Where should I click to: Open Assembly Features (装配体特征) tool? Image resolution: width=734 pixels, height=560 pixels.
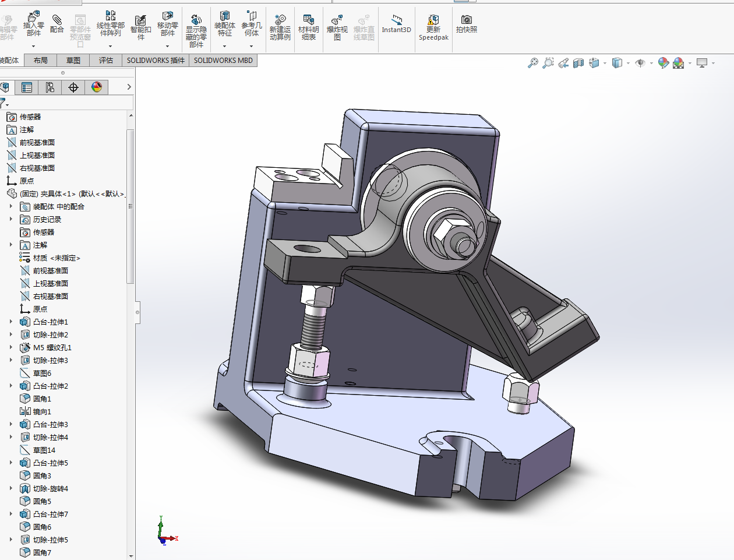pos(224,23)
